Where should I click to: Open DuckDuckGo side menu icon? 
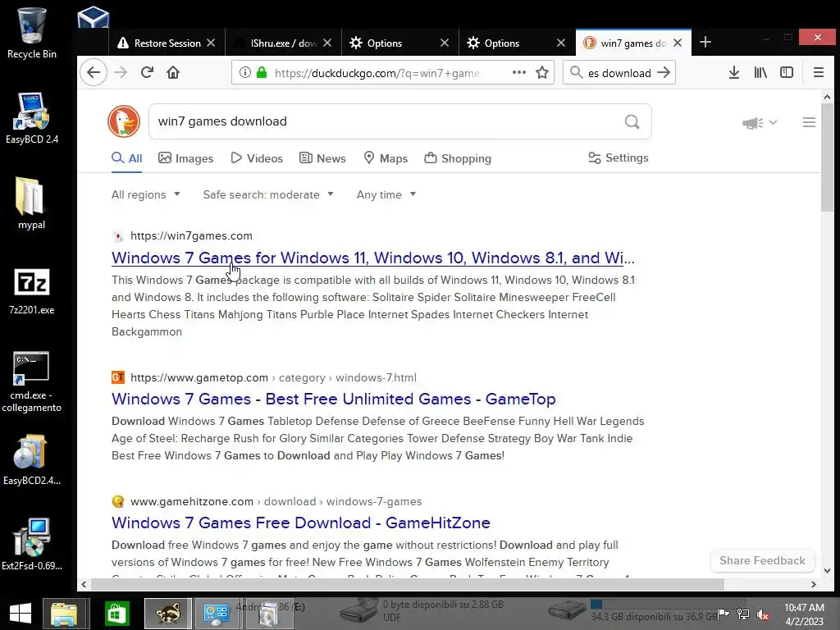[809, 123]
